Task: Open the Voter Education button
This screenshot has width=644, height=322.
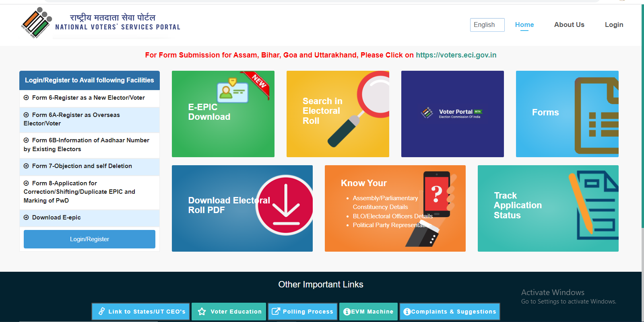Action: tap(229, 312)
